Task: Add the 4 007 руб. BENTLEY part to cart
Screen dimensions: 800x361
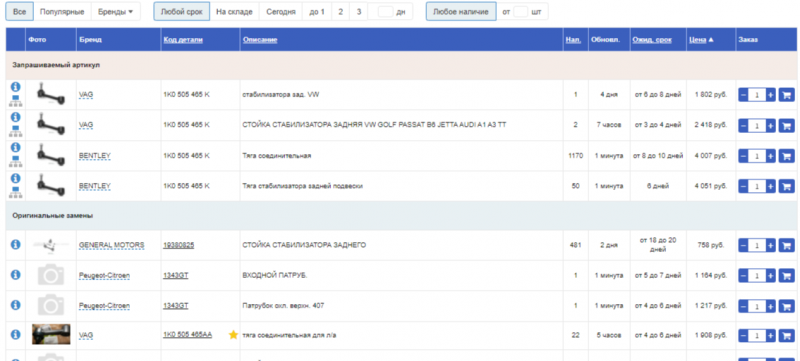Action: point(786,156)
